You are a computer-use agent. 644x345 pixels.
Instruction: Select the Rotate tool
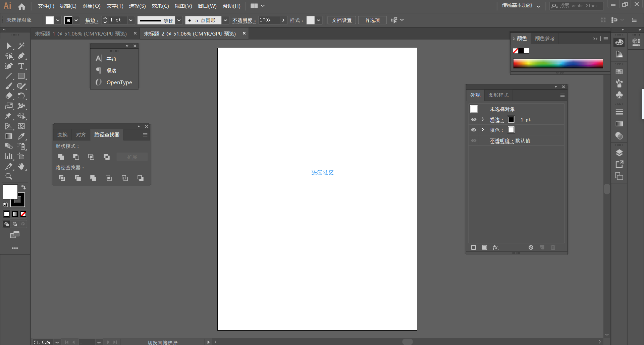21,96
